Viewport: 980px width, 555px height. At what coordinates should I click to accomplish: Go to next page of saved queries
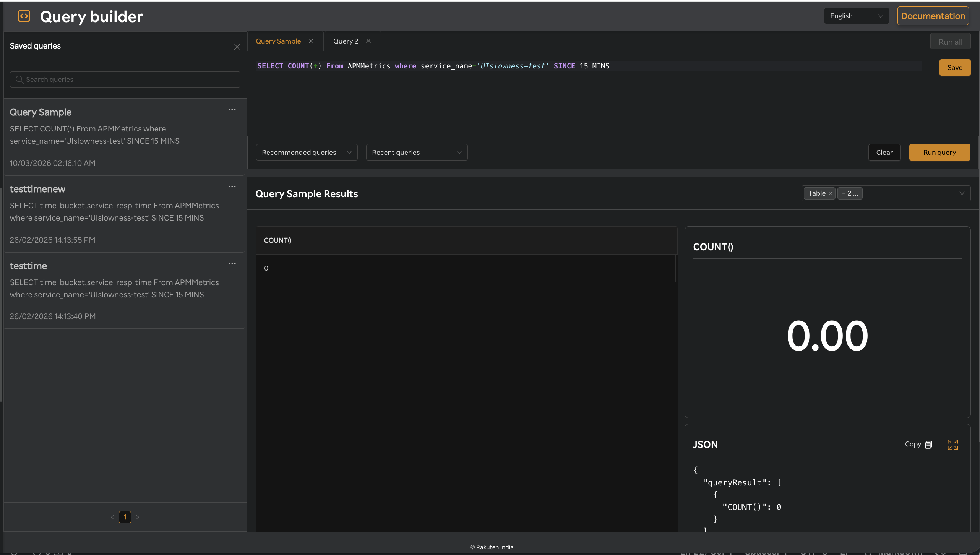137,517
